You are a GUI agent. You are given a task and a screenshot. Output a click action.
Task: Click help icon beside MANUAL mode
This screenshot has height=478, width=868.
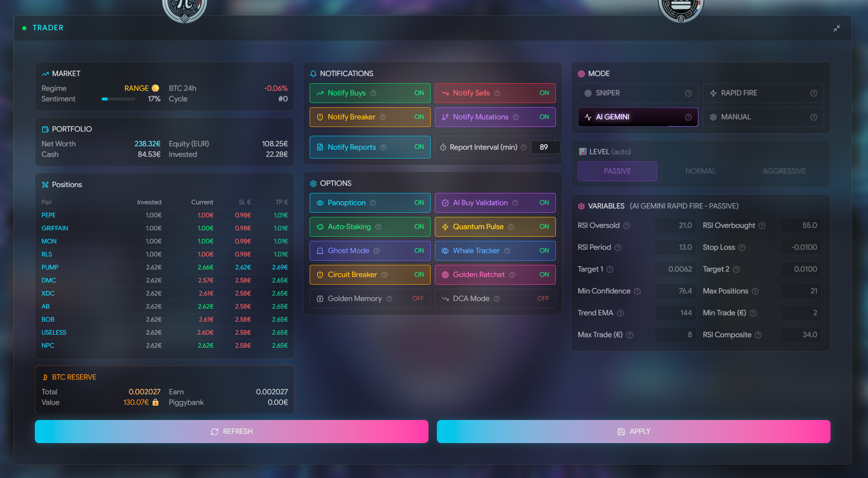pos(813,117)
